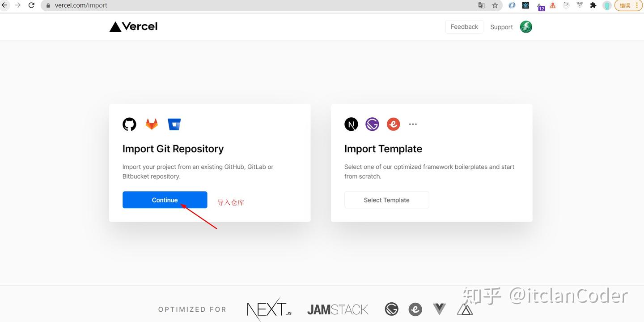Click the Gatsby template icon

coord(372,124)
